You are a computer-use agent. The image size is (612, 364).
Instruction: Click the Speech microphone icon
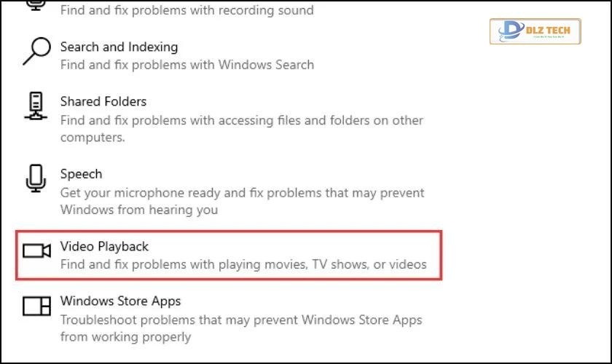coord(36,179)
